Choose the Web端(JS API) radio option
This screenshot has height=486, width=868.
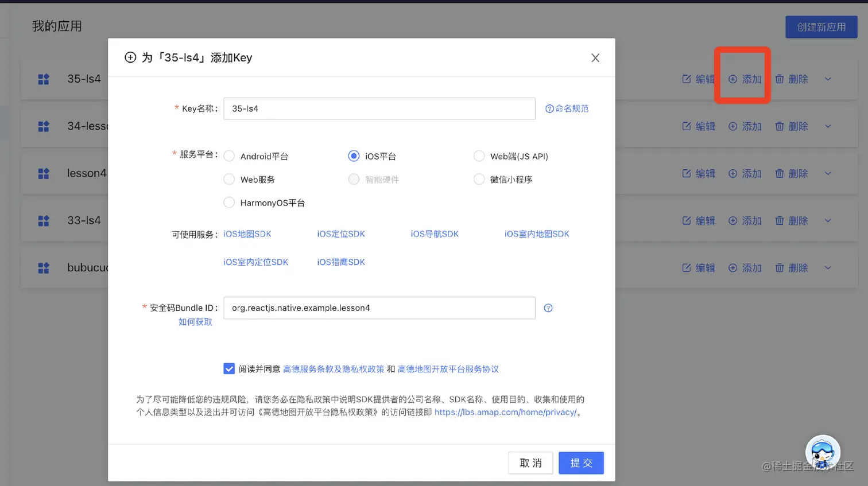point(479,156)
